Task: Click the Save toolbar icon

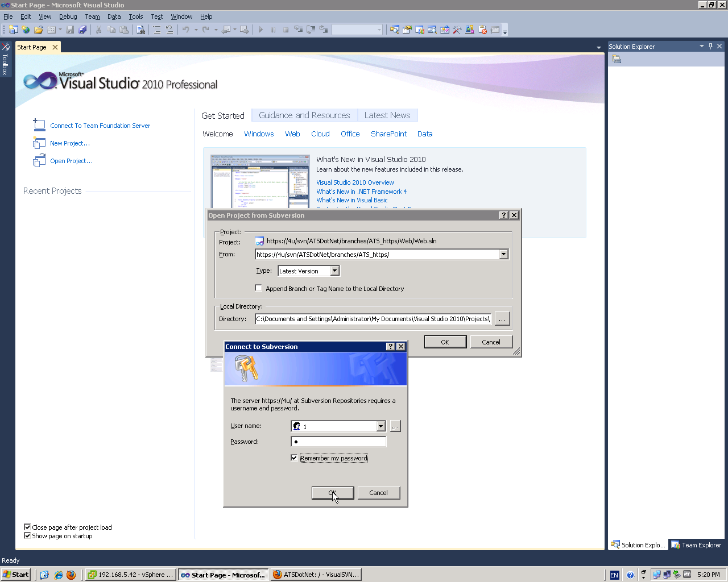Action: tap(70, 30)
